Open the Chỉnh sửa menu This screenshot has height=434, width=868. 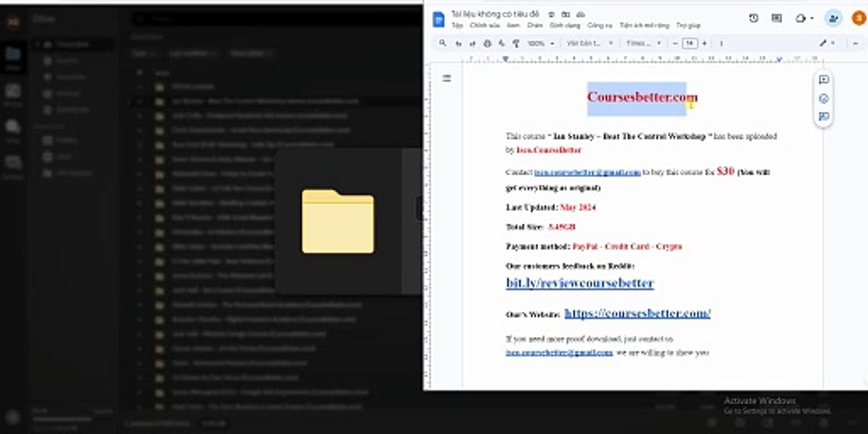[485, 26]
